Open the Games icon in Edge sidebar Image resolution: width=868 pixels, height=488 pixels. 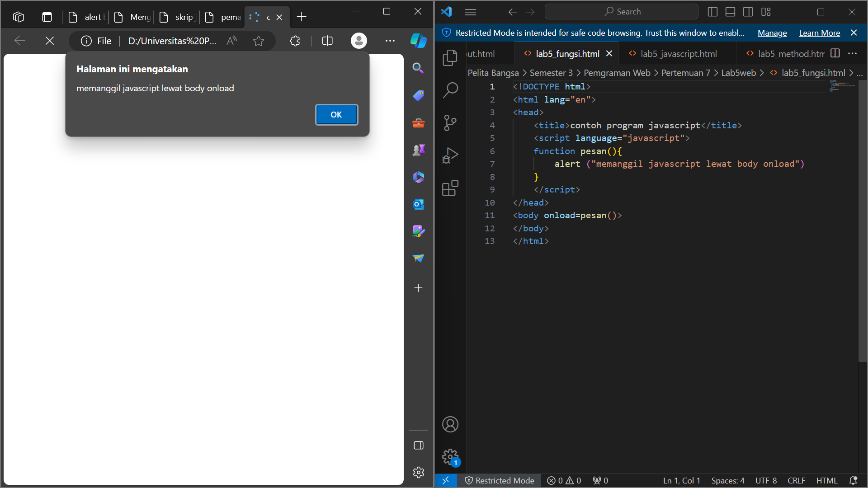[x=418, y=150]
